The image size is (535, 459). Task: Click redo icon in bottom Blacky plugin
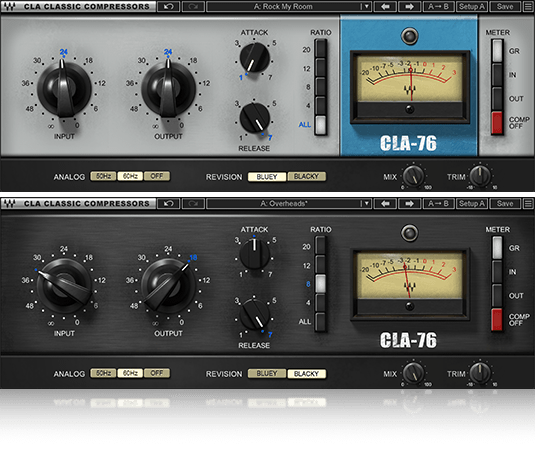(x=193, y=204)
